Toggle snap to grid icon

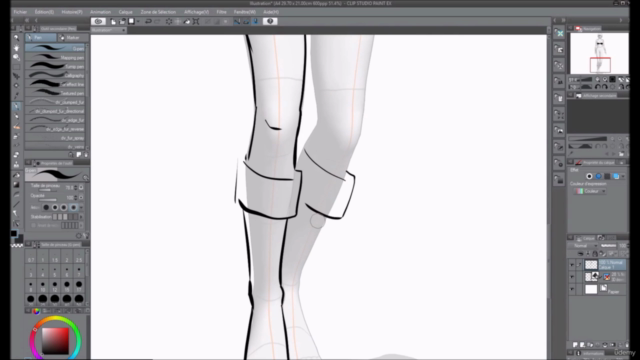(x=256, y=21)
